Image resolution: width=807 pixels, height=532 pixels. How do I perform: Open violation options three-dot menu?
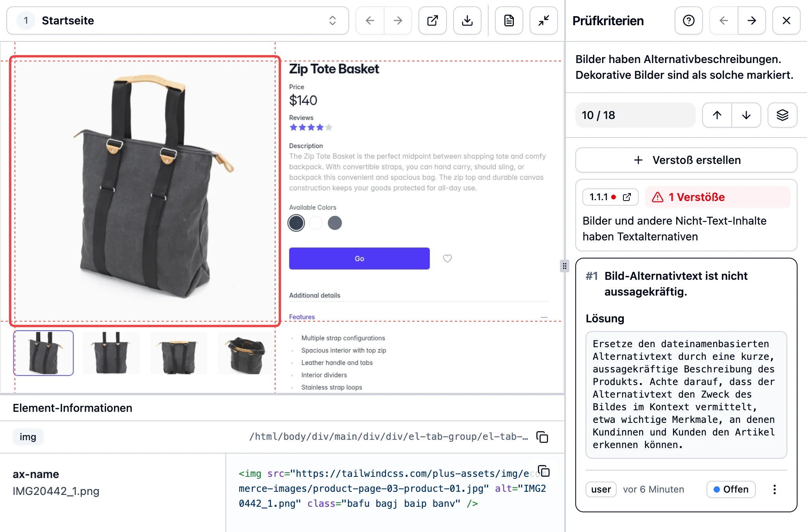click(774, 489)
